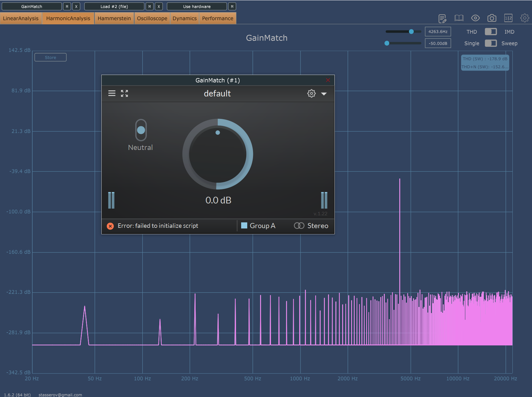532x397 pixels.
Task: Open the manual book icon
Action: pyautogui.click(x=459, y=18)
